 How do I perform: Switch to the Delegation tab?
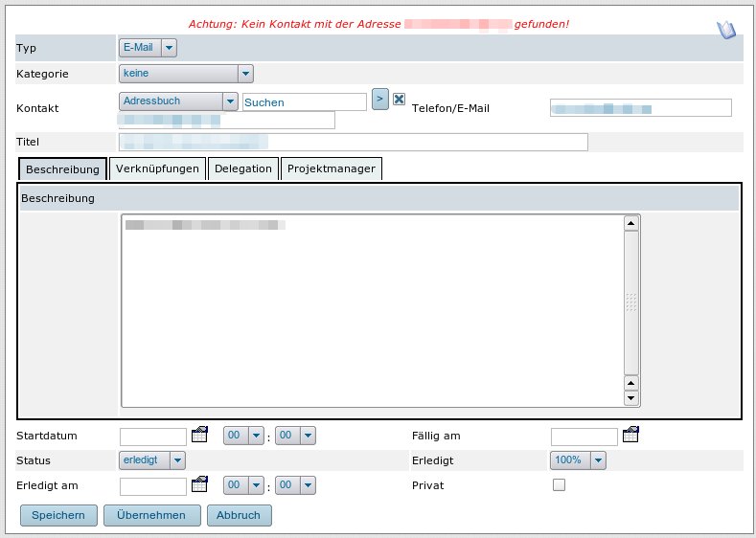point(243,168)
